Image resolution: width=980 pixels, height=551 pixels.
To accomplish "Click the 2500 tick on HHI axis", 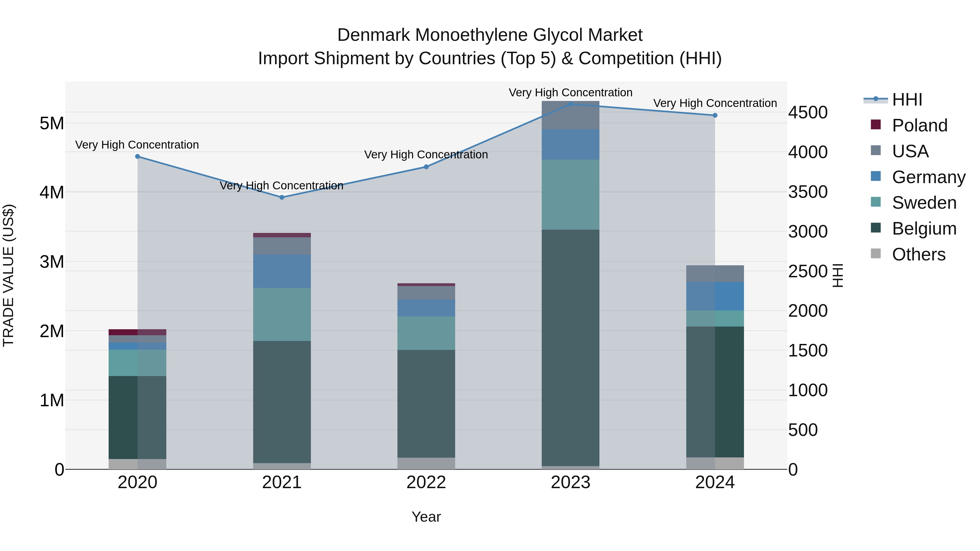I will click(808, 272).
